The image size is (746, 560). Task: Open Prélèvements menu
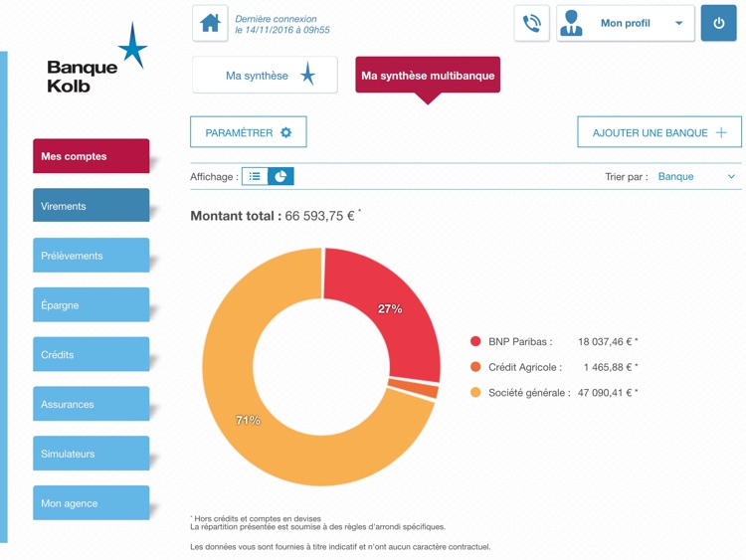91,255
